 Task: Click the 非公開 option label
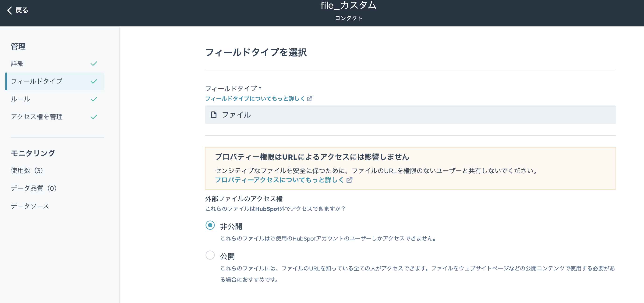click(231, 226)
